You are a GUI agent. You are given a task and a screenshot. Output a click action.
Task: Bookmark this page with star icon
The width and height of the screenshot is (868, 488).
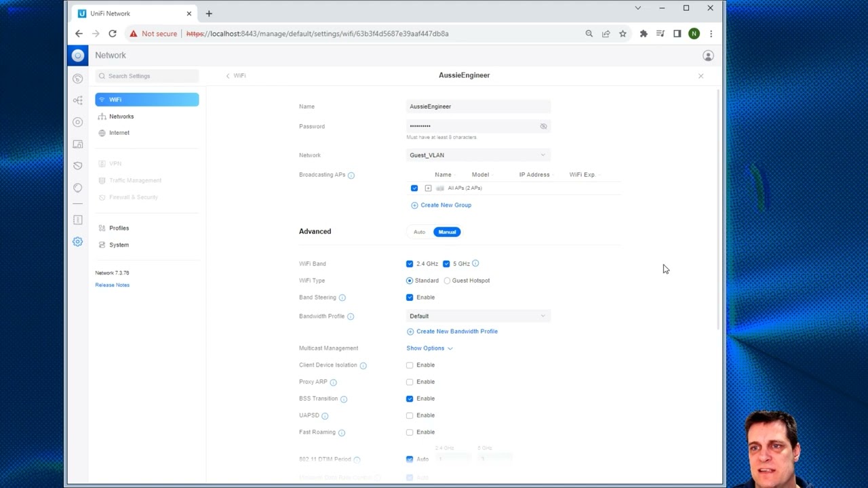coord(623,33)
